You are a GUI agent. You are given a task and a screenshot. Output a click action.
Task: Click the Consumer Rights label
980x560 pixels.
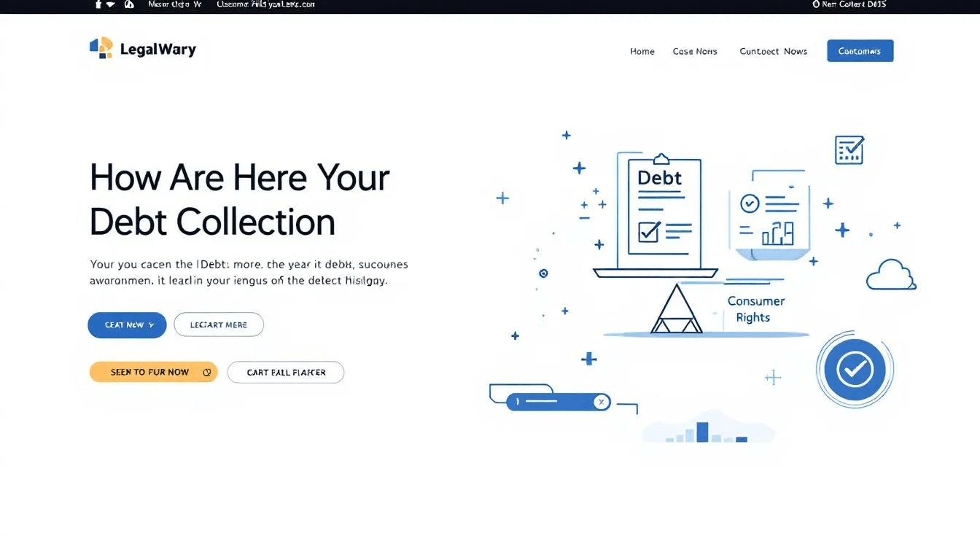click(x=755, y=309)
